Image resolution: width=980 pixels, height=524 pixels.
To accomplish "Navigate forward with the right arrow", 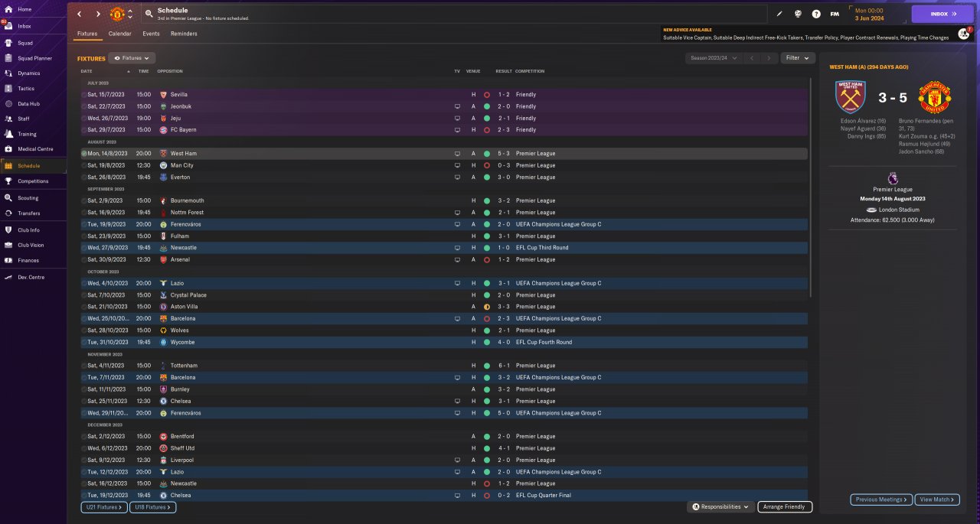I will coord(98,14).
